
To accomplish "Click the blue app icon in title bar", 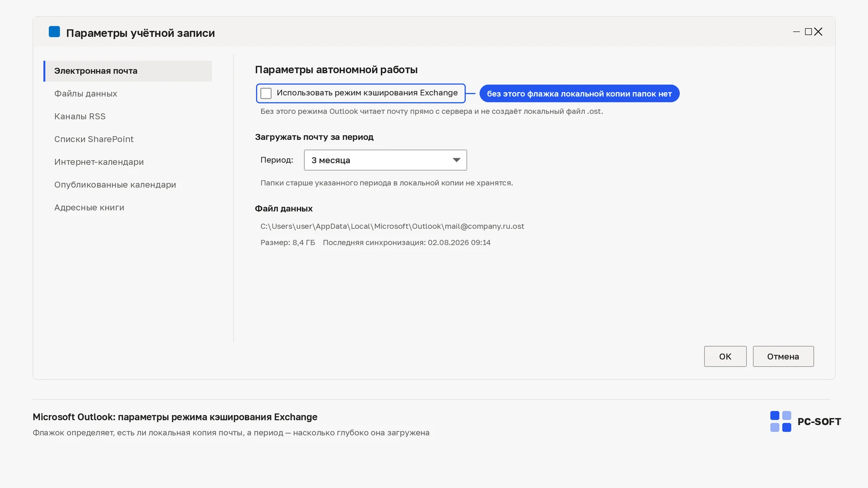I will 54,31.
